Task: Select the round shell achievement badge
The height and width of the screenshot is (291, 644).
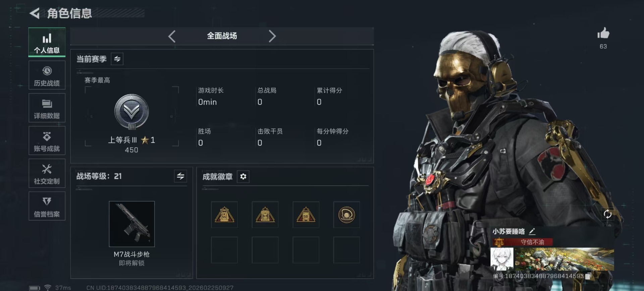Action: (346, 215)
